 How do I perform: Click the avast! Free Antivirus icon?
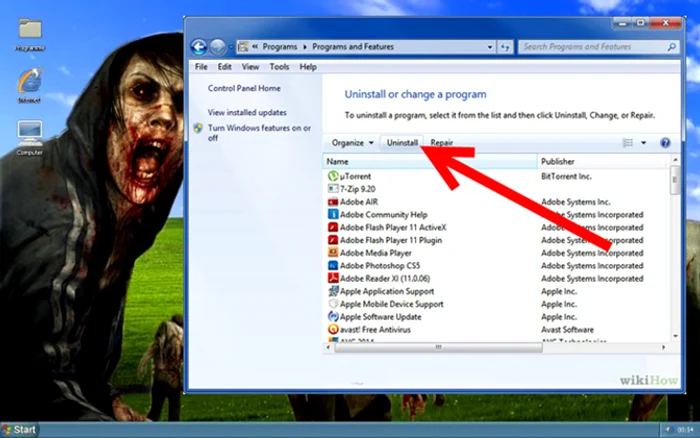coord(333,328)
